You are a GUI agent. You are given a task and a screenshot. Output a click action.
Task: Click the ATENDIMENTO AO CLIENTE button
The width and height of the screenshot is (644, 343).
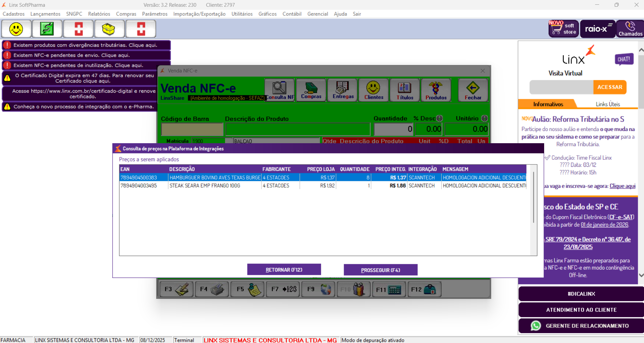[581, 310]
